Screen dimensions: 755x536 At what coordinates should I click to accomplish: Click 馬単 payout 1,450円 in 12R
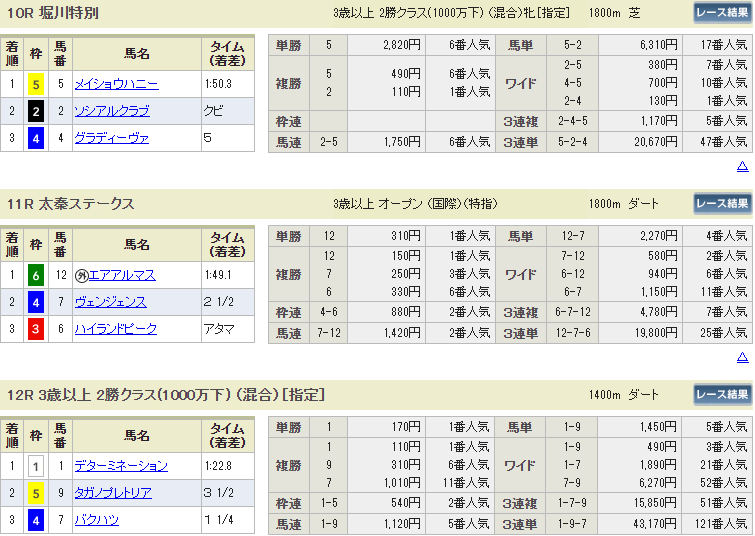(x=658, y=427)
